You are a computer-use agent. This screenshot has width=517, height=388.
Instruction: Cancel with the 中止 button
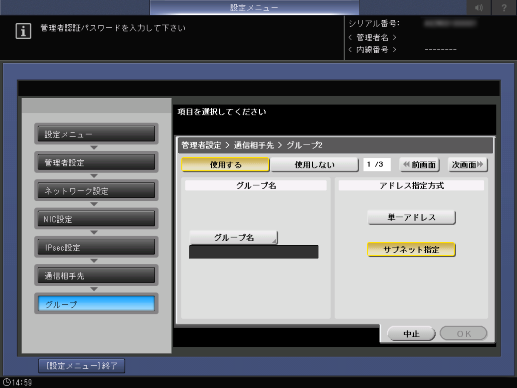point(411,334)
